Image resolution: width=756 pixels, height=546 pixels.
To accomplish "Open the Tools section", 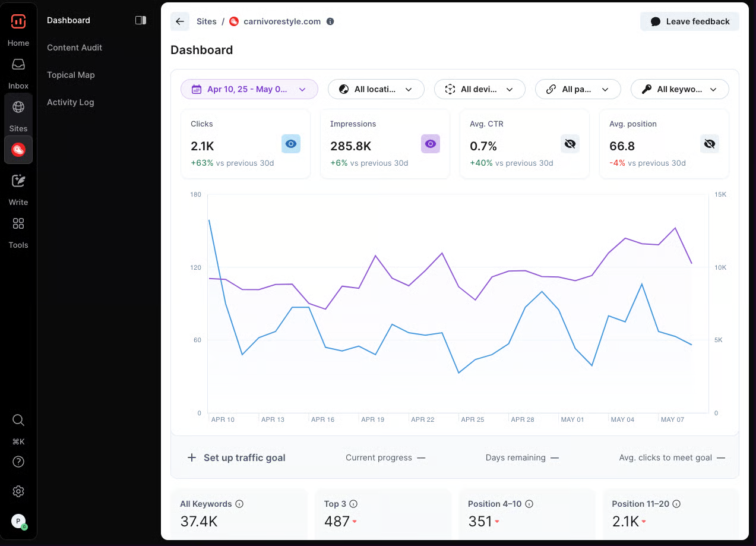I will [18, 228].
